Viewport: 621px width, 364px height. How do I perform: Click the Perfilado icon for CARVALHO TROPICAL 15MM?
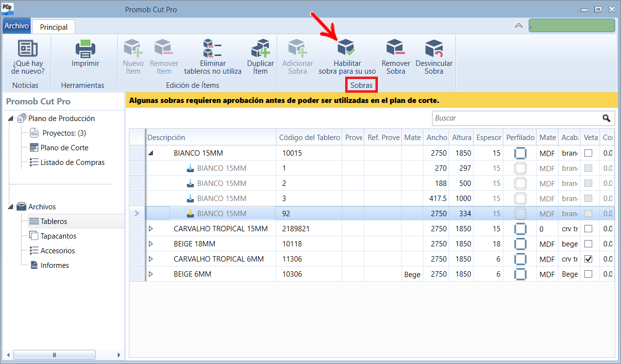point(520,228)
